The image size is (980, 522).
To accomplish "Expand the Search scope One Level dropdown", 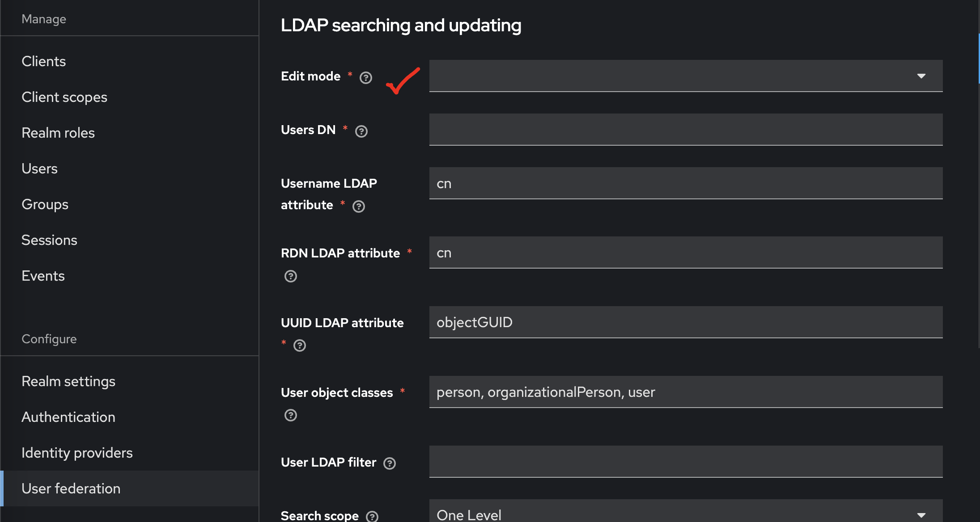I will tap(685, 514).
